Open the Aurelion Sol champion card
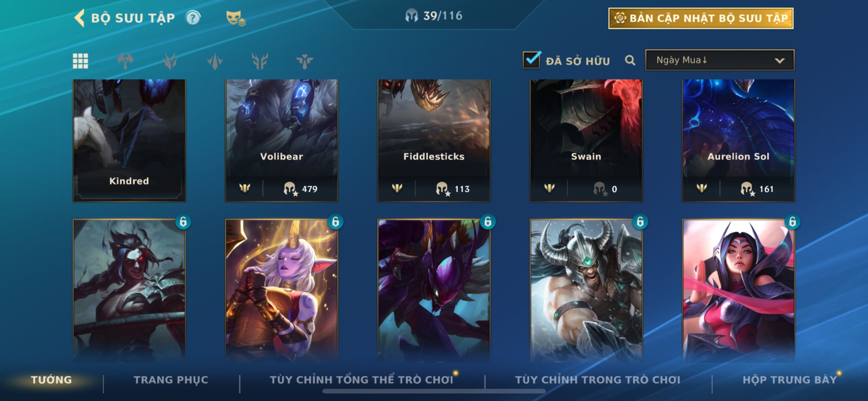 coord(738,141)
